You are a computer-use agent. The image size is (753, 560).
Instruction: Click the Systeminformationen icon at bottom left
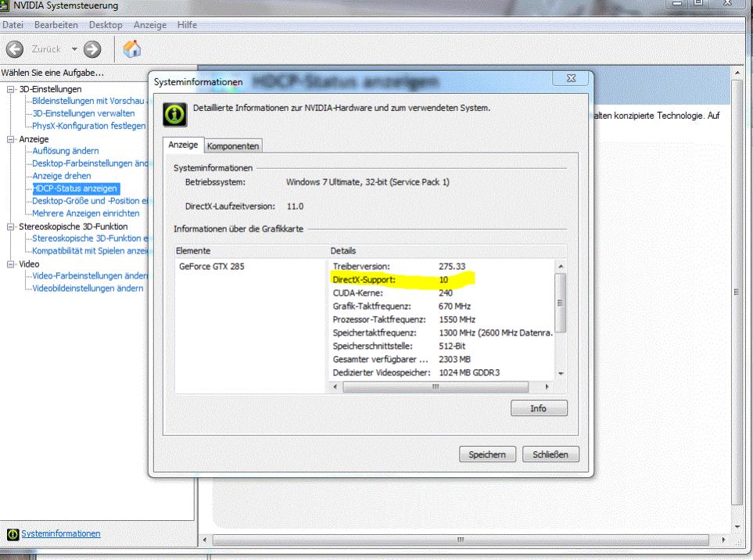pos(13,533)
